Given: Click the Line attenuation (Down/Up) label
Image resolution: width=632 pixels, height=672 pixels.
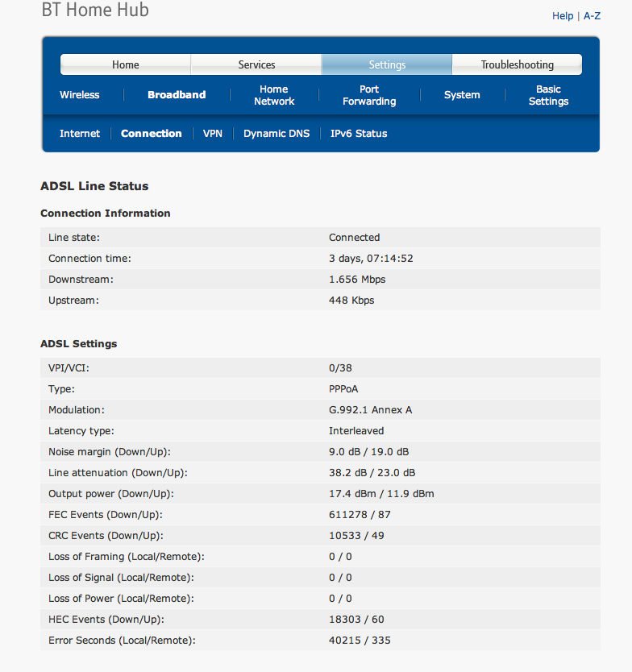Looking at the screenshot, I should pos(118,473).
